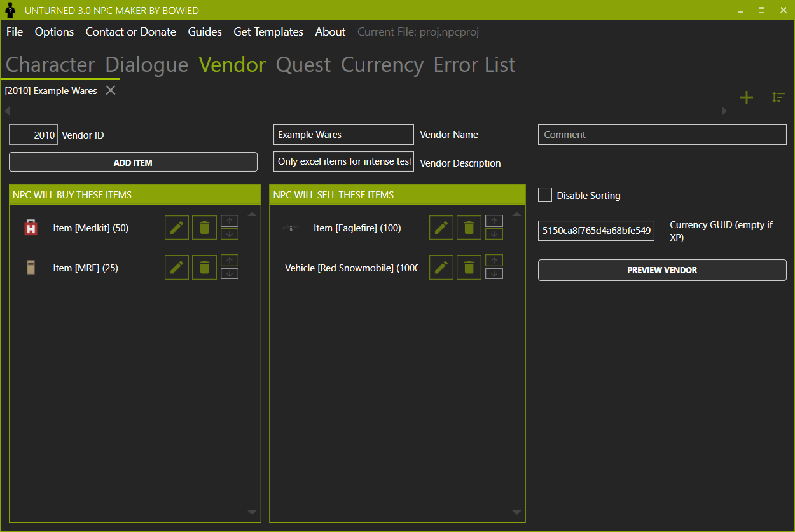
Task: Open the File menu
Action: click(15, 32)
